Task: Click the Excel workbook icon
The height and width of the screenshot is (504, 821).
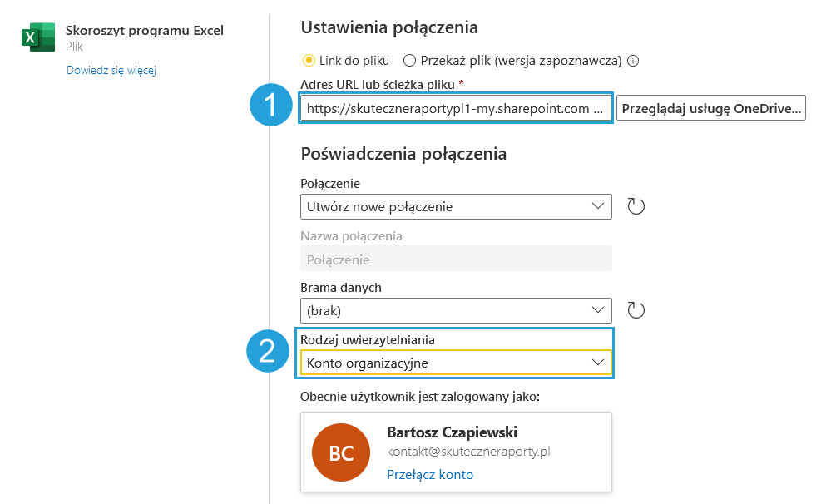Action: click(37, 38)
